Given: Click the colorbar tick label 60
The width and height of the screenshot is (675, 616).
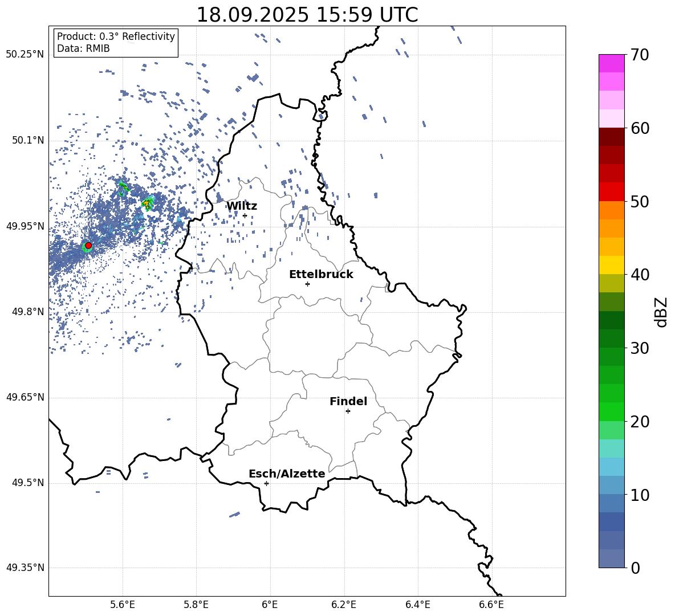Looking at the screenshot, I should pyautogui.click(x=640, y=128).
